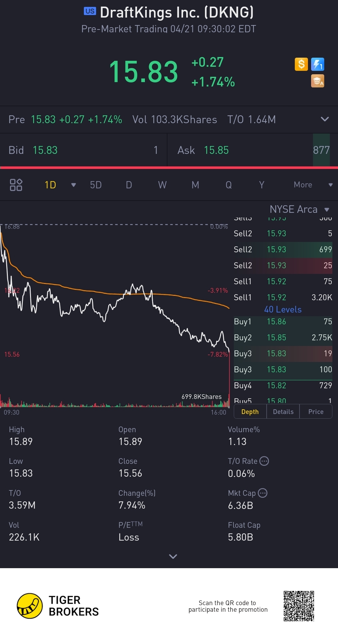Tap the Ask 15.85 quote cell
The width and height of the screenshot is (338, 644).
tap(253, 150)
